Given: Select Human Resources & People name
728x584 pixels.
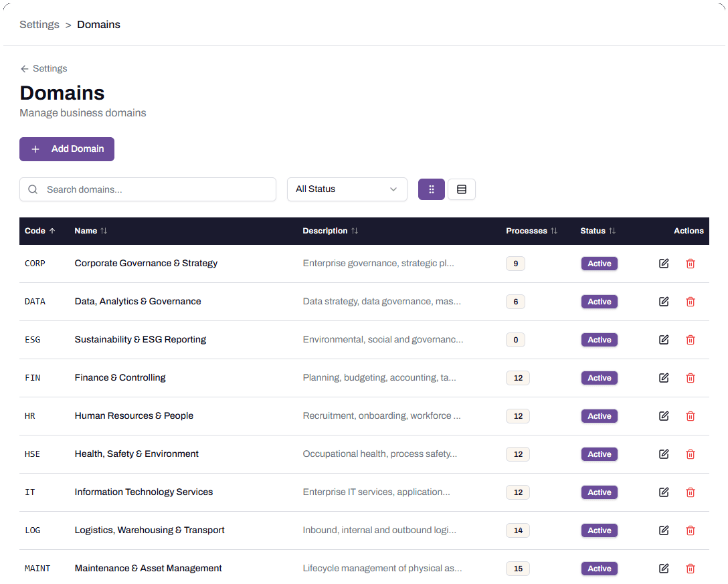Looking at the screenshot, I should (x=134, y=415).
